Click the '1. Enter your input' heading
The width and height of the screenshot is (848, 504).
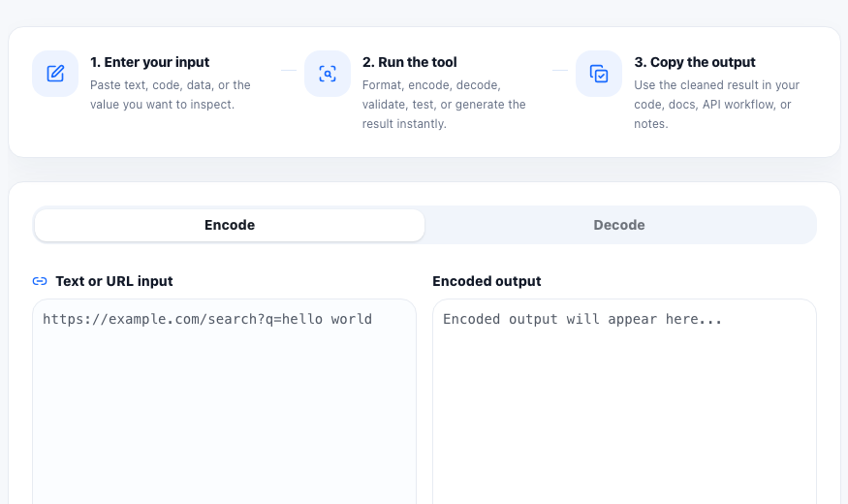pos(150,62)
